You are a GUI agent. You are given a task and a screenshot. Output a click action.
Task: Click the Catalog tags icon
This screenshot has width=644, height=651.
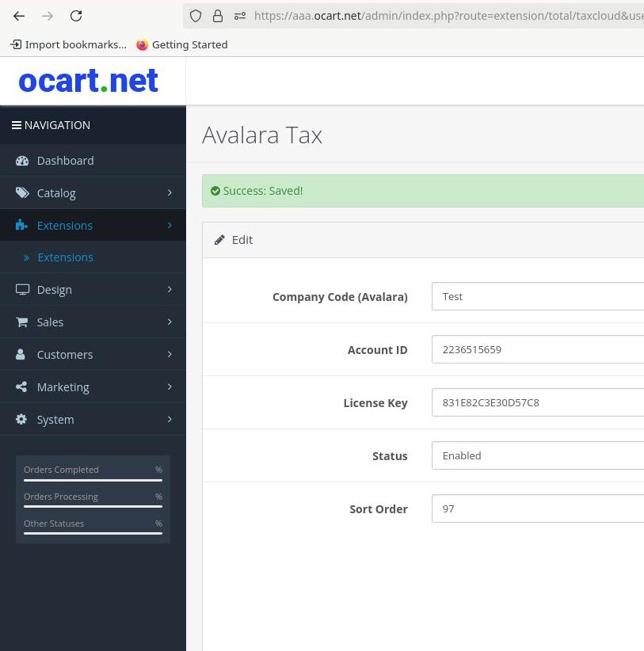pyautogui.click(x=22, y=193)
